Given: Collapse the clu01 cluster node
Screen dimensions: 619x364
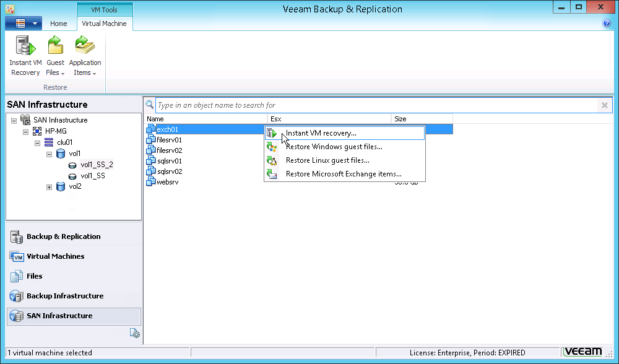Looking at the screenshot, I should click(38, 143).
